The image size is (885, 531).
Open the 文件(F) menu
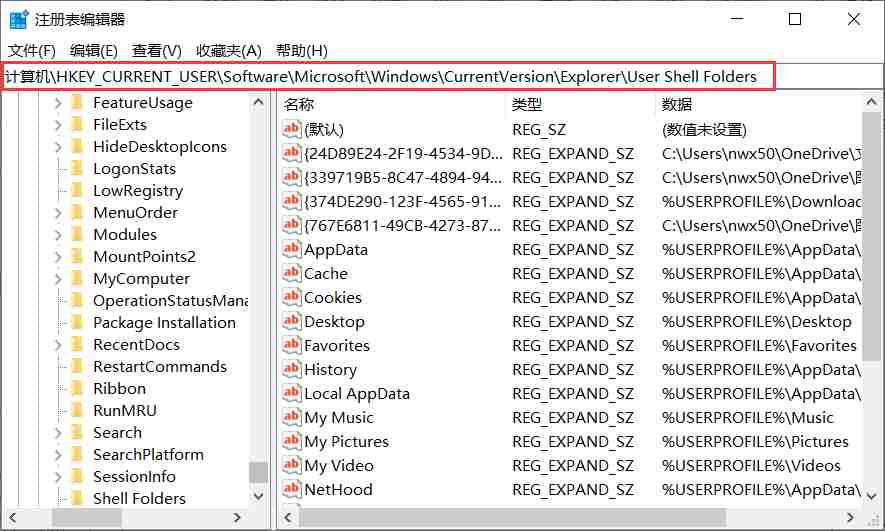coord(32,51)
